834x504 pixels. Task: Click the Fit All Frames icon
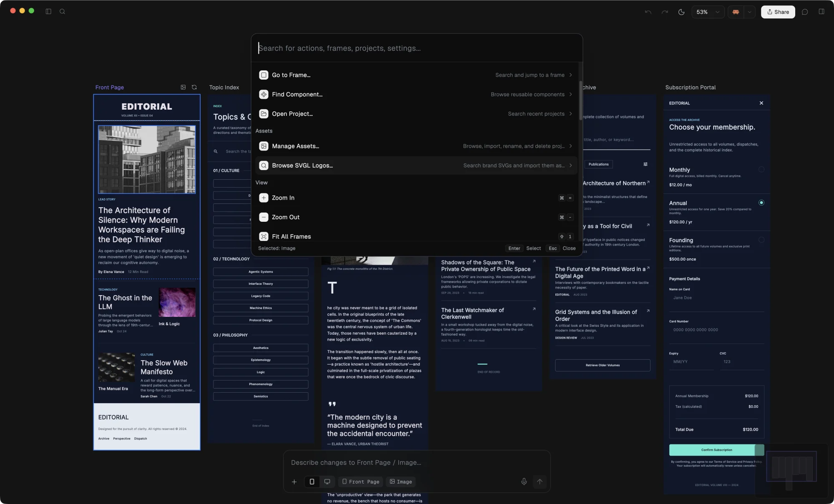264,236
